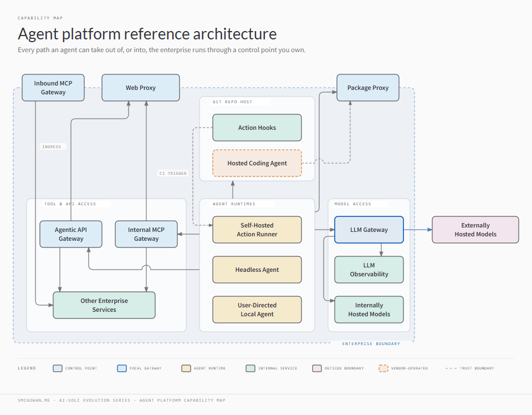Image resolution: width=532 pixels, height=415 pixels.
Task: Select the Externally Hosted Models box
Action: pos(475,230)
